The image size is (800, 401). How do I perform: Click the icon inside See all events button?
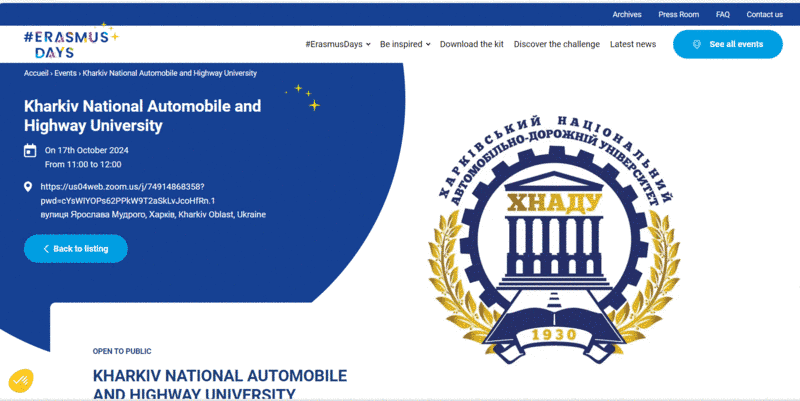(696, 44)
